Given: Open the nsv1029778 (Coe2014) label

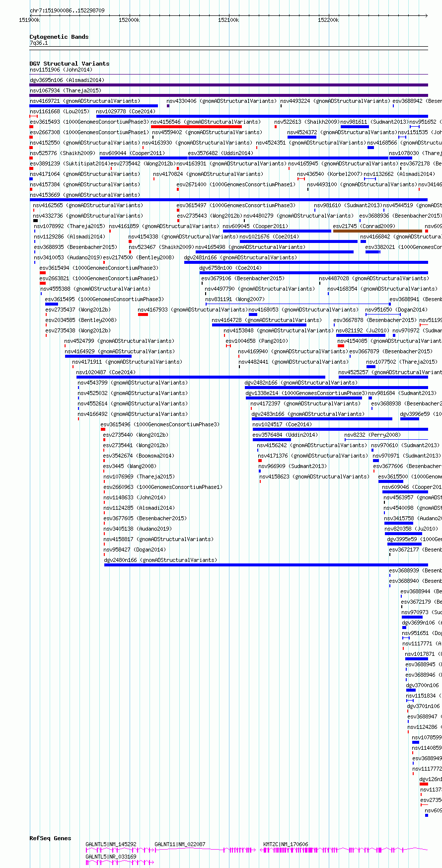Looking at the screenshot, I should click(x=126, y=111).
